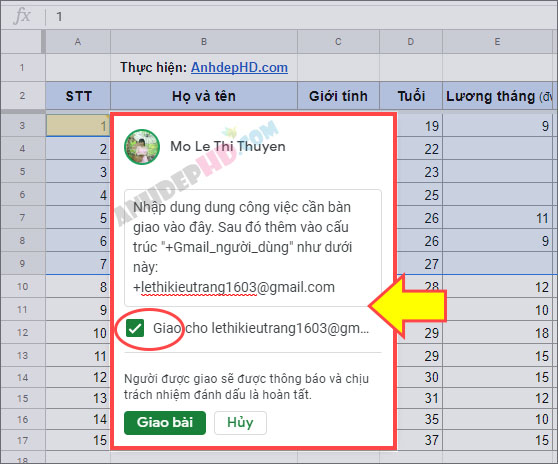558x464 pixels.
Task: Click the fx formula icon
Action: [x=22, y=16]
